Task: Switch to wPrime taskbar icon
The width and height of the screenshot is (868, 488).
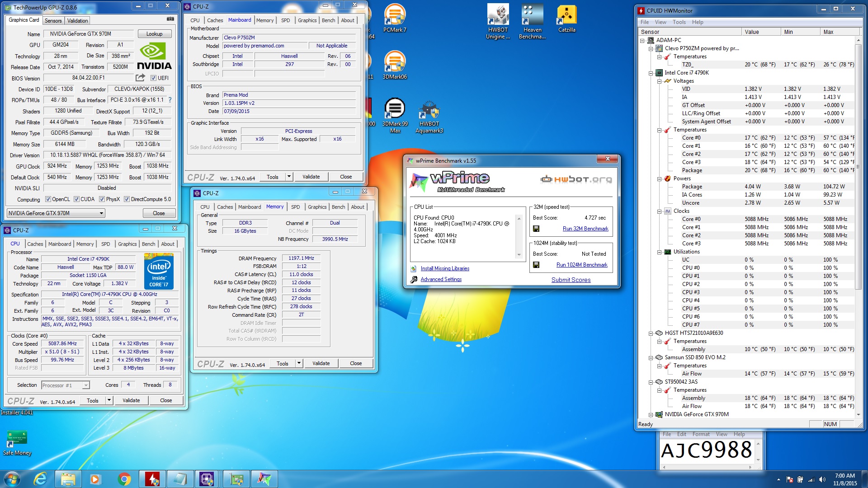Action: (x=264, y=479)
